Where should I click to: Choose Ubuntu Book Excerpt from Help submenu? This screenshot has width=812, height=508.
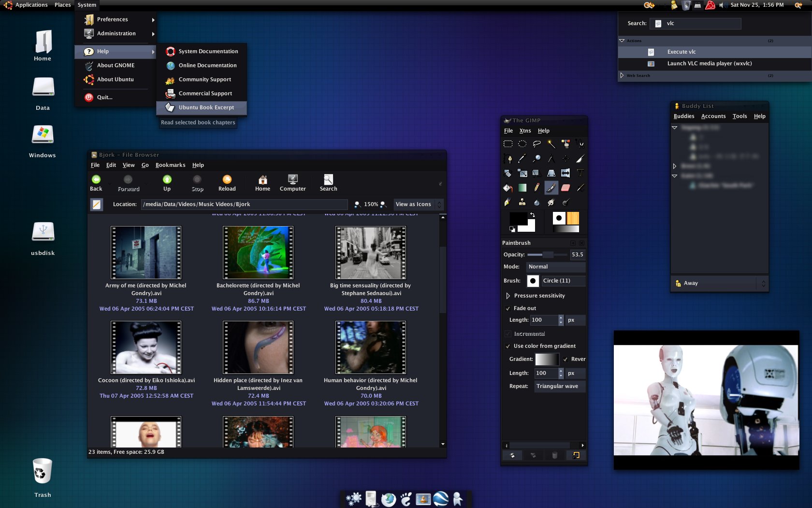pos(202,107)
